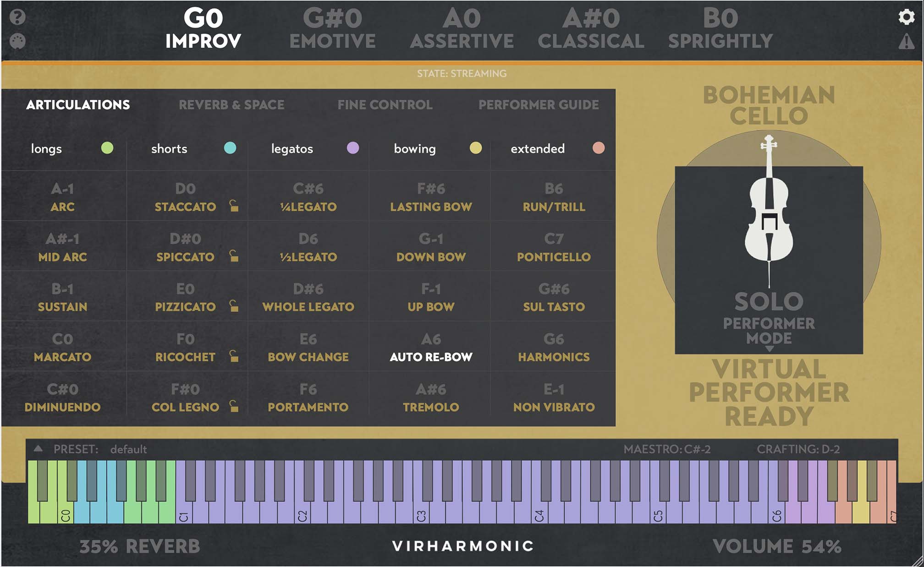Open the help question mark icon
The image size is (924, 567).
point(17,17)
